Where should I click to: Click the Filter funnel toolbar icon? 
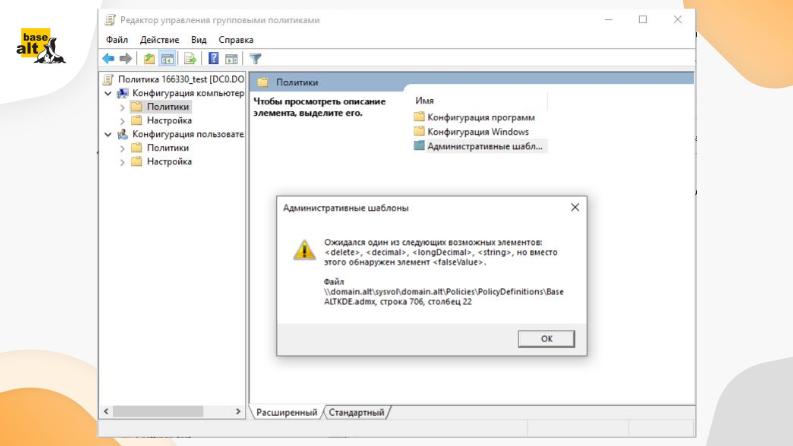(255, 58)
